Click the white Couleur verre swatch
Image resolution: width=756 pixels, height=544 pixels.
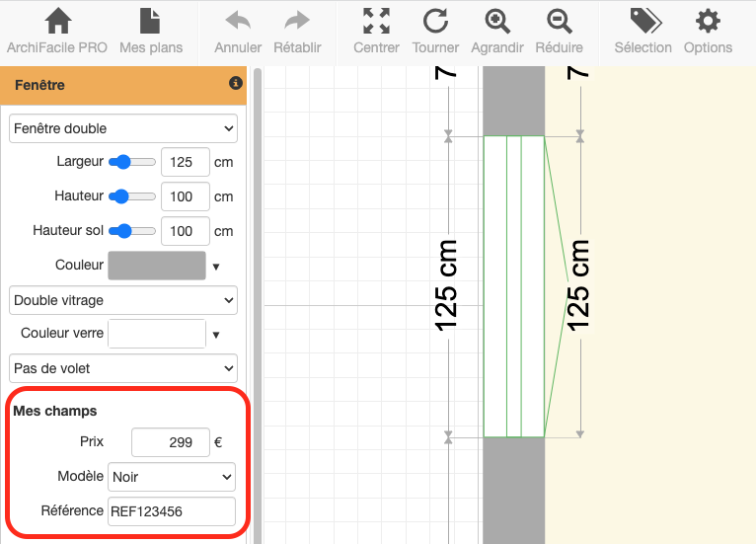156,334
